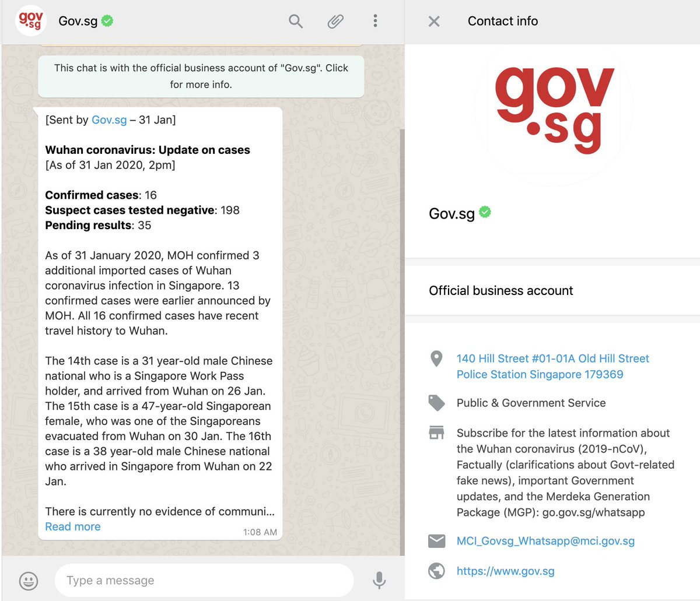Click the storefront description icon
Viewport: 700px width, 601px height.
436,433
